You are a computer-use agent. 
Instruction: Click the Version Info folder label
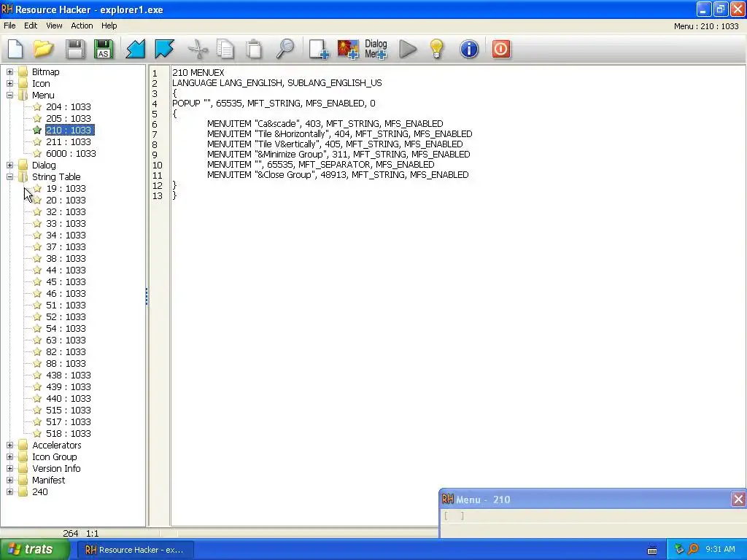click(x=56, y=469)
